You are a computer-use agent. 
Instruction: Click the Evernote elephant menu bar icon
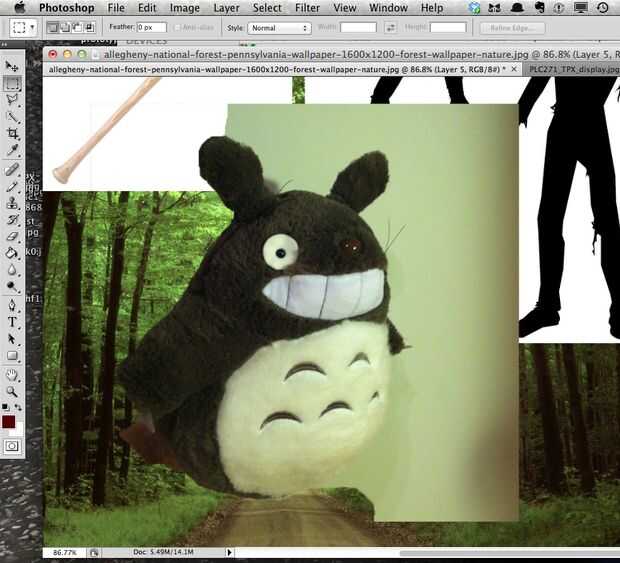click(x=539, y=8)
